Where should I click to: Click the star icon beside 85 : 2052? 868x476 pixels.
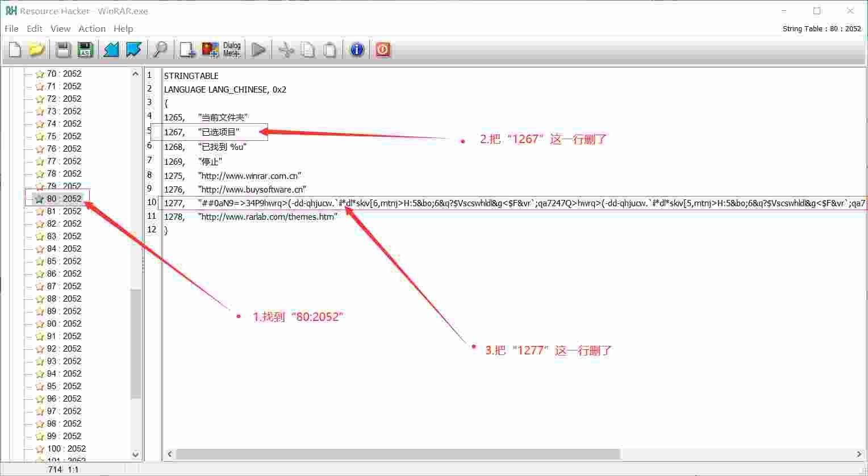(x=40, y=261)
